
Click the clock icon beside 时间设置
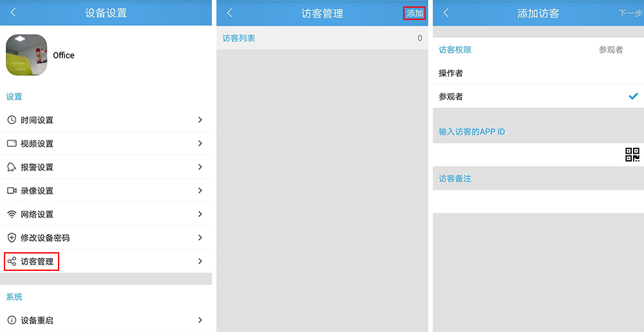click(x=12, y=120)
